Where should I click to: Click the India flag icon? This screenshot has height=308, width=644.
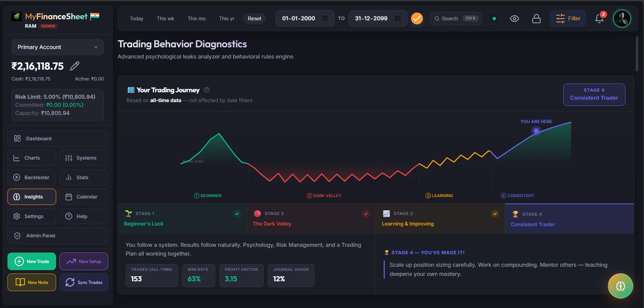click(95, 16)
